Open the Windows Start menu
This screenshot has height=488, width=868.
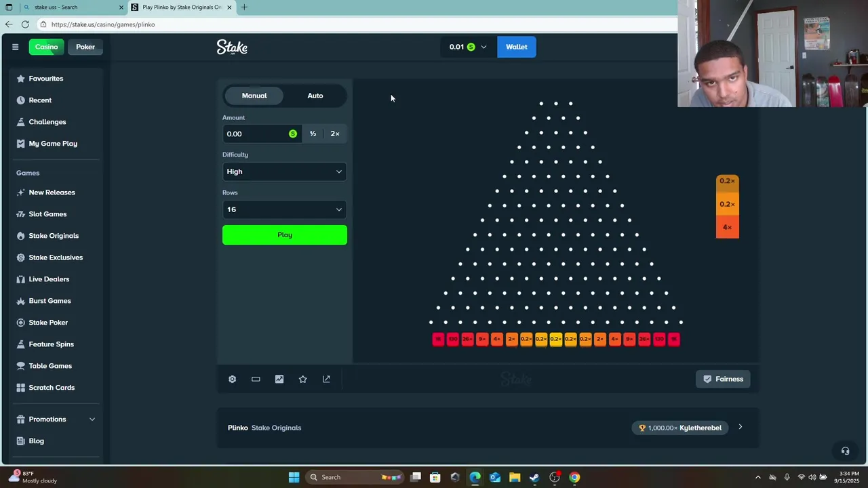pyautogui.click(x=294, y=477)
